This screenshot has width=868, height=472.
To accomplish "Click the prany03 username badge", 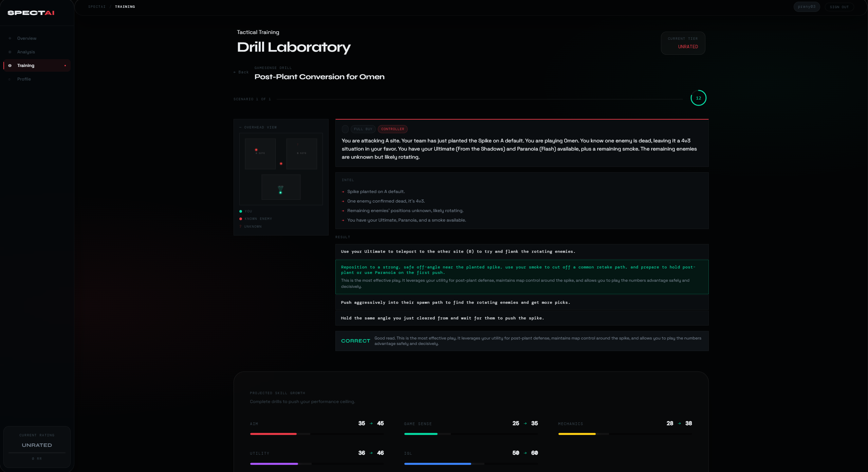I will click(x=806, y=7).
